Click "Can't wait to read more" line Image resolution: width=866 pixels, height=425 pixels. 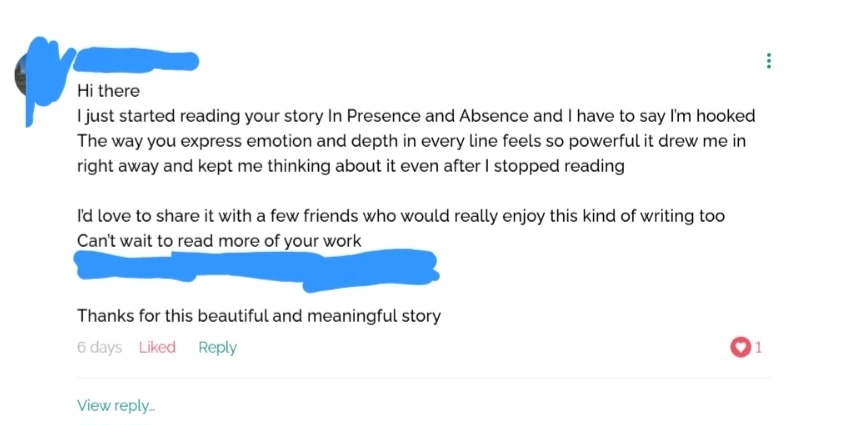(219, 241)
